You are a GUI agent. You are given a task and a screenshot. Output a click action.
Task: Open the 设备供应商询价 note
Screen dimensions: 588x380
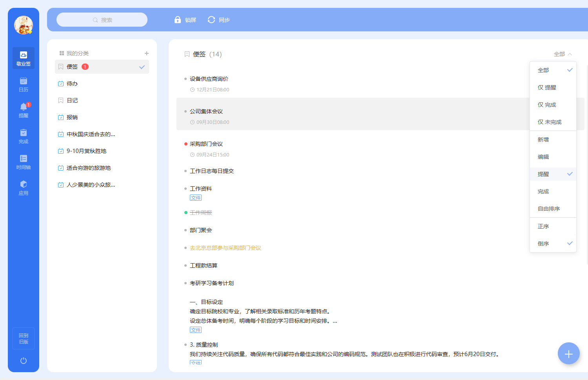point(209,79)
